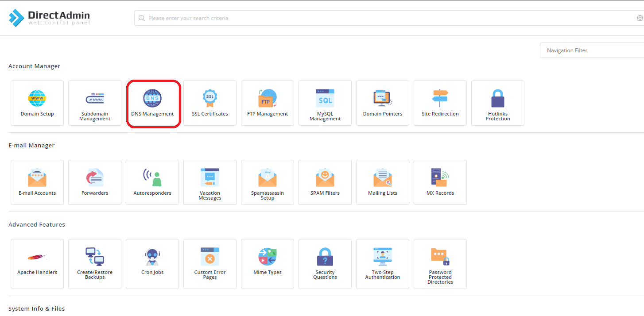
Task: Click the System Info & Files heading
Action: [x=37, y=308]
